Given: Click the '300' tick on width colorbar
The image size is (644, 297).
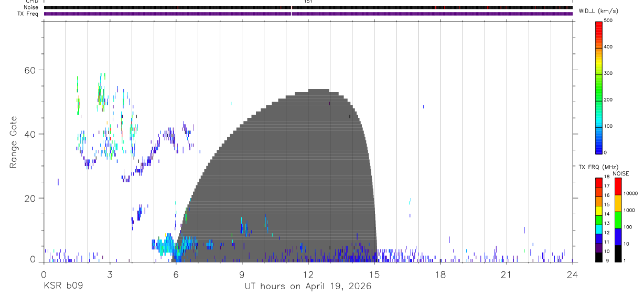Looking at the screenshot, I should coord(608,73).
